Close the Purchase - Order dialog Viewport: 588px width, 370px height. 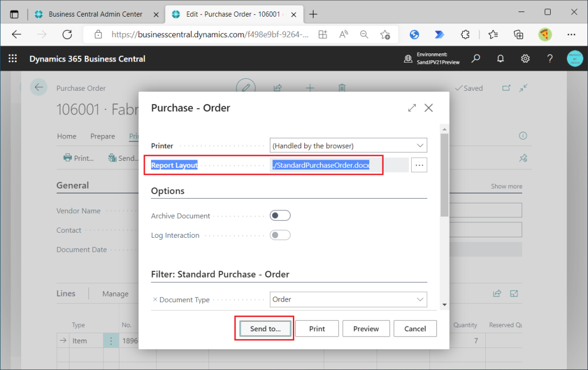pos(428,108)
